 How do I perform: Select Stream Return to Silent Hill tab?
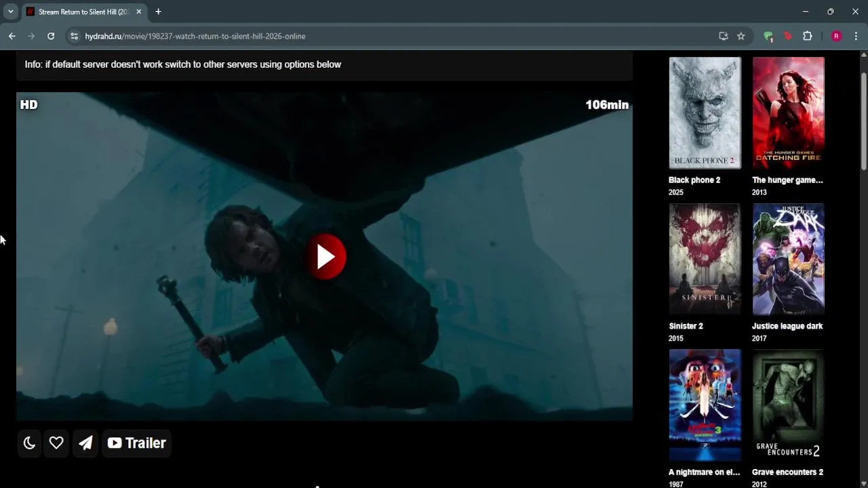pyautogui.click(x=83, y=12)
